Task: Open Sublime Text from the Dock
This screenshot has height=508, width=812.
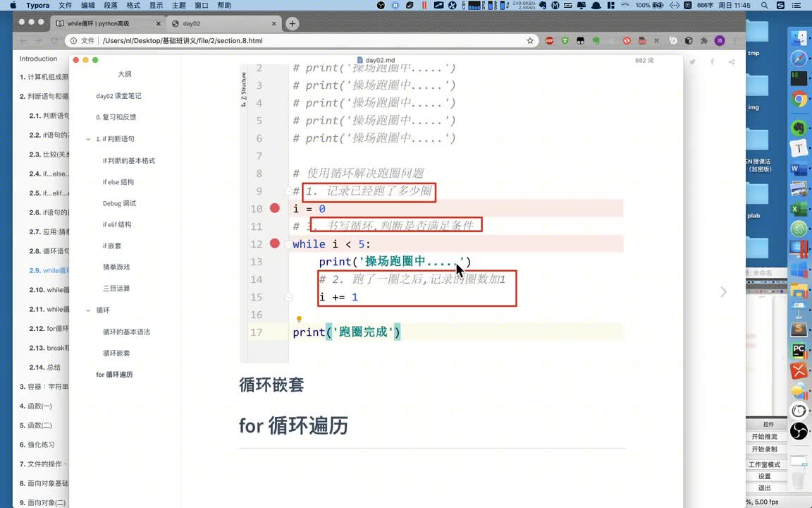Action: click(799, 329)
